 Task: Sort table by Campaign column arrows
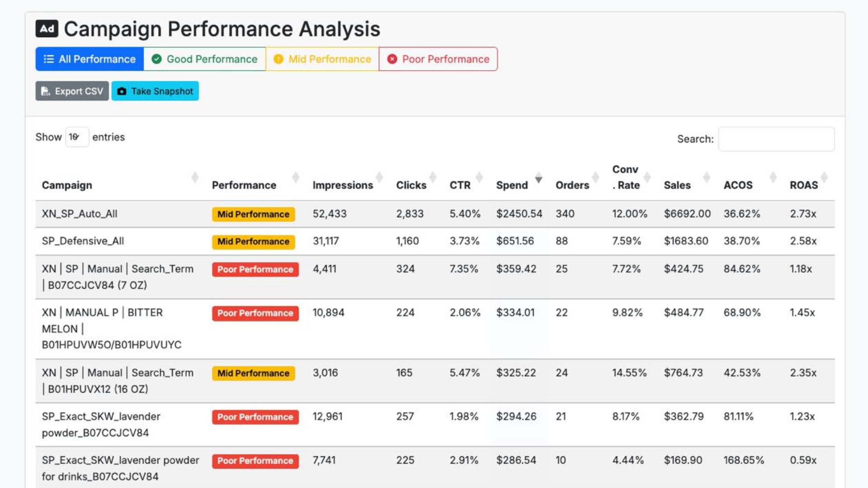click(195, 177)
